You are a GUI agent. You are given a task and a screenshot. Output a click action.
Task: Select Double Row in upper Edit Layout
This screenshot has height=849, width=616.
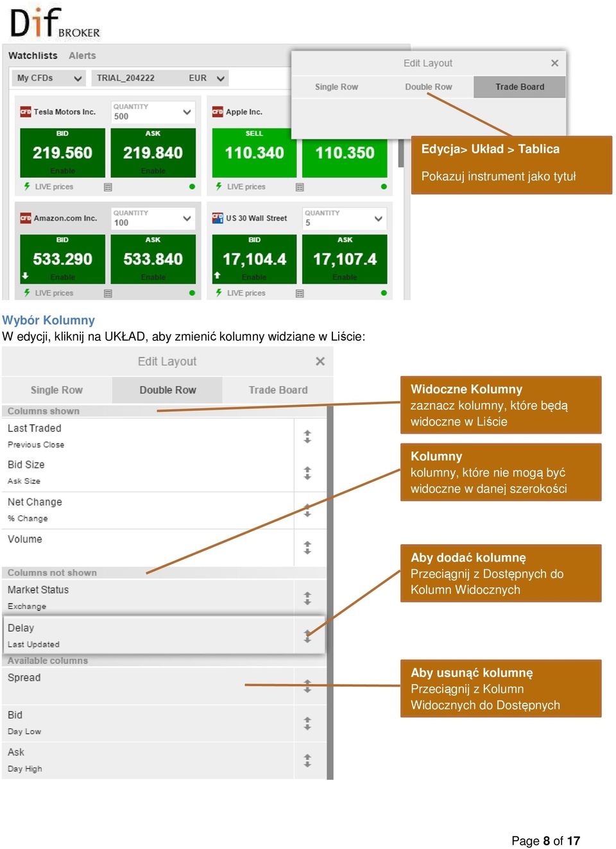(428, 87)
